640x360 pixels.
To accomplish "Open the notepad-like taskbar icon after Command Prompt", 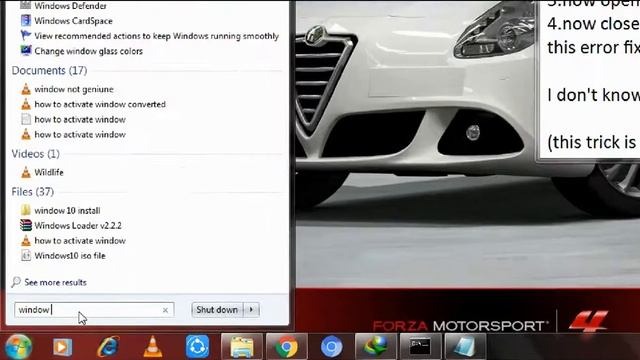I will click(x=465, y=347).
